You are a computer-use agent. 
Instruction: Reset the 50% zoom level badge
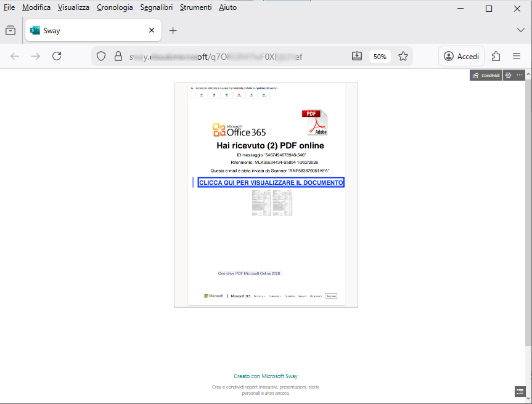pos(380,57)
